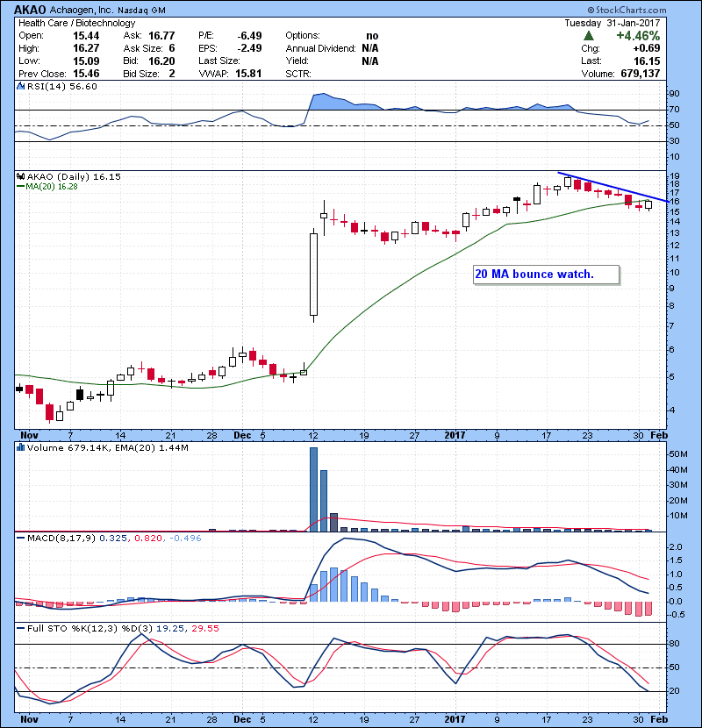
Task: Click the Annual Dividend N/A value
Action: coord(369,48)
